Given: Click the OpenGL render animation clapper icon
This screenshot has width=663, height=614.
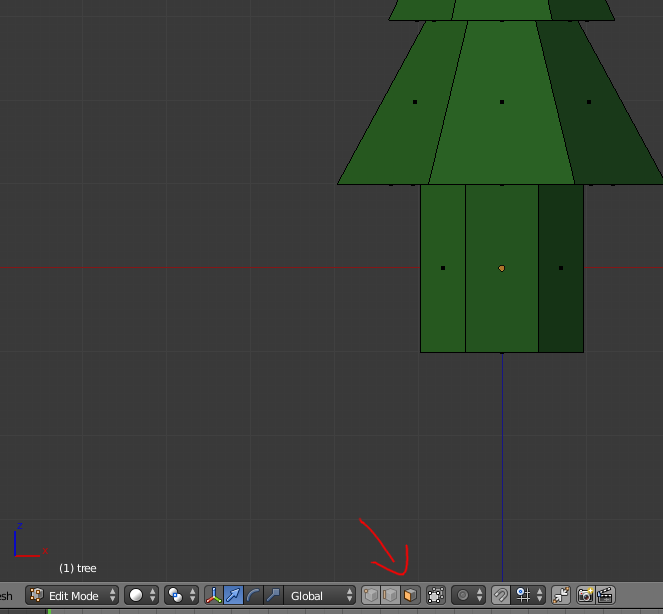Looking at the screenshot, I should click(605, 595).
